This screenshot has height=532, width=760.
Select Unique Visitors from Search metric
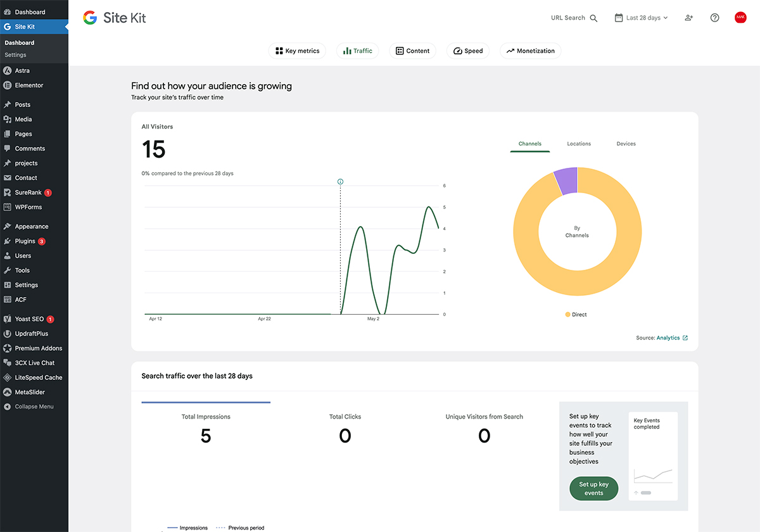pyautogui.click(x=484, y=429)
